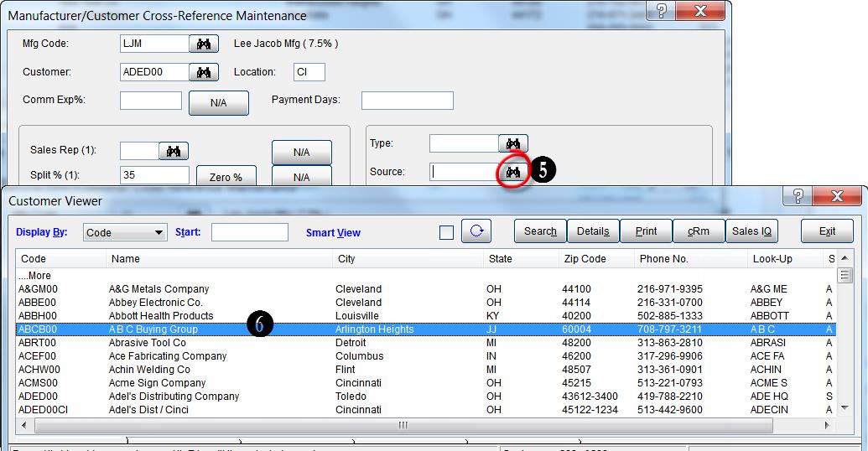Open Mfg Code lookup binoculars
Image resolution: width=868 pixels, height=451 pixels.
pyautogui.click(x=204, y=44)
